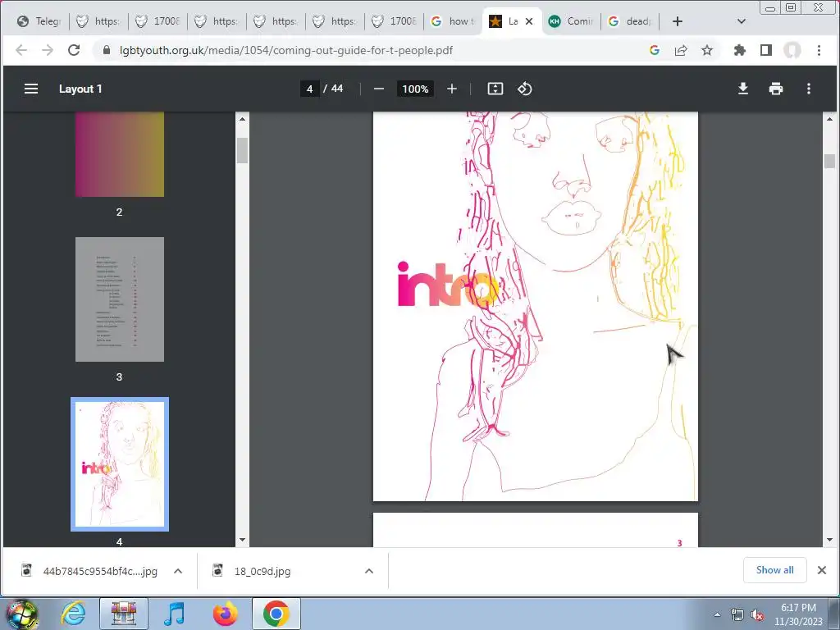Click the fit to page icon
The width and height of the screenshot is (840, 630).
coord(495,89)
